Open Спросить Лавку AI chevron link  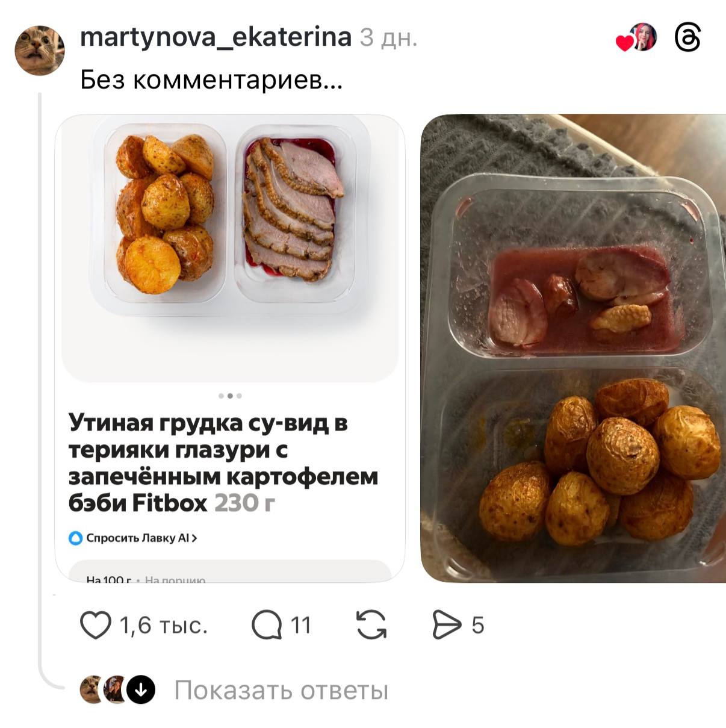point(141,538)
